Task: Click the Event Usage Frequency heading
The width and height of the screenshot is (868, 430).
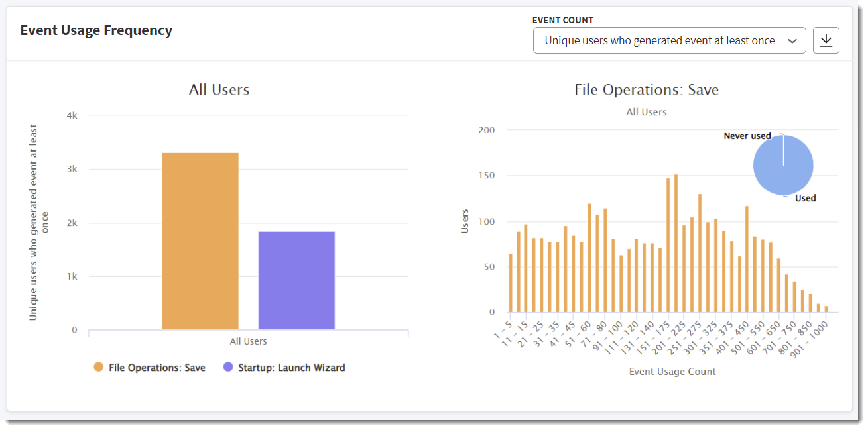Action: (96, 30)
